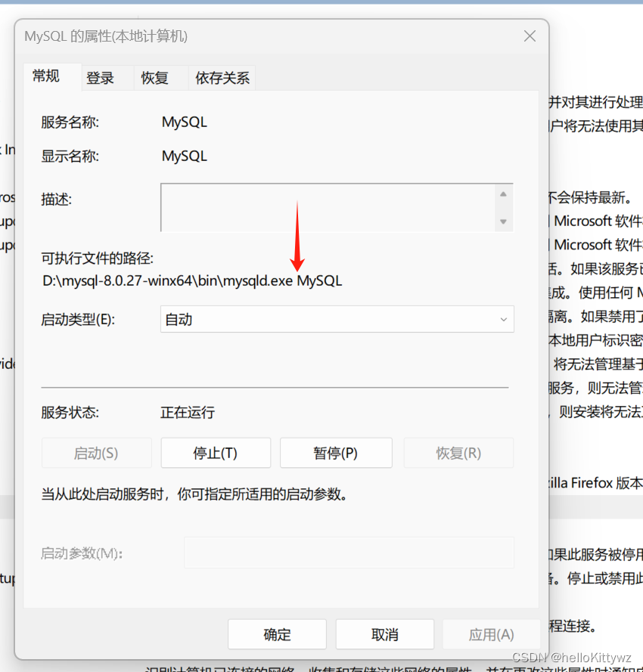Click the 描述 label

pos(56,200)
